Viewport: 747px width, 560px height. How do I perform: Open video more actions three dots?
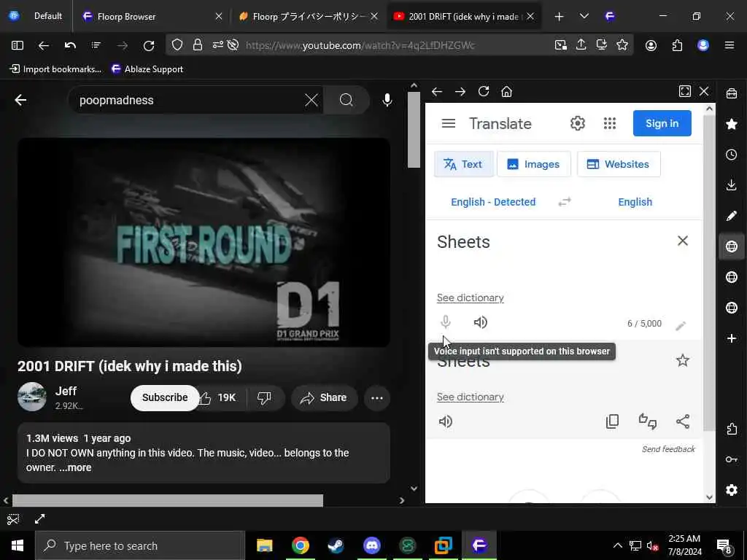[377, 398]
